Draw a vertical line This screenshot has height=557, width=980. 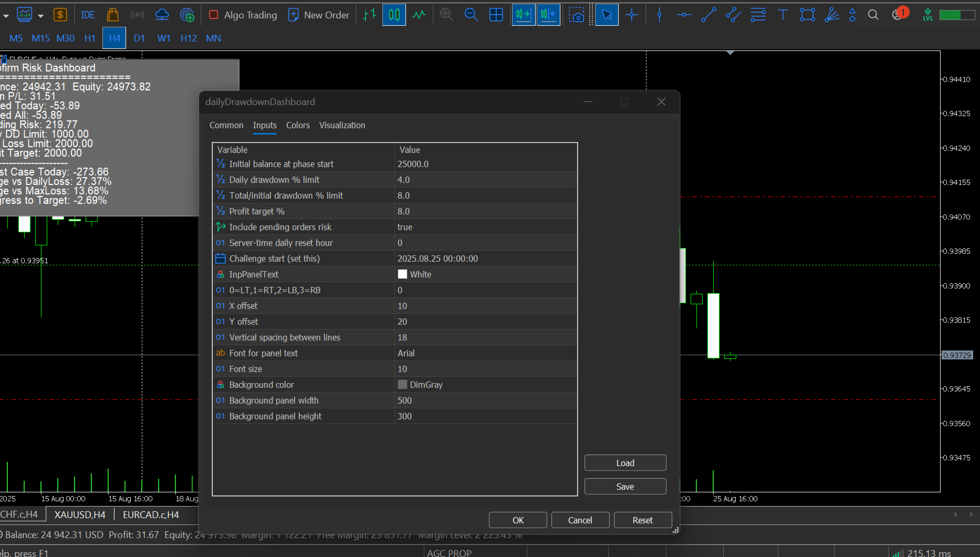(660, 15)
